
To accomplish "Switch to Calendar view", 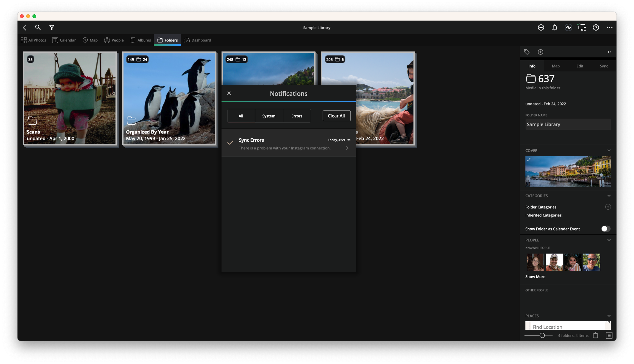I will tap(64, 40).
